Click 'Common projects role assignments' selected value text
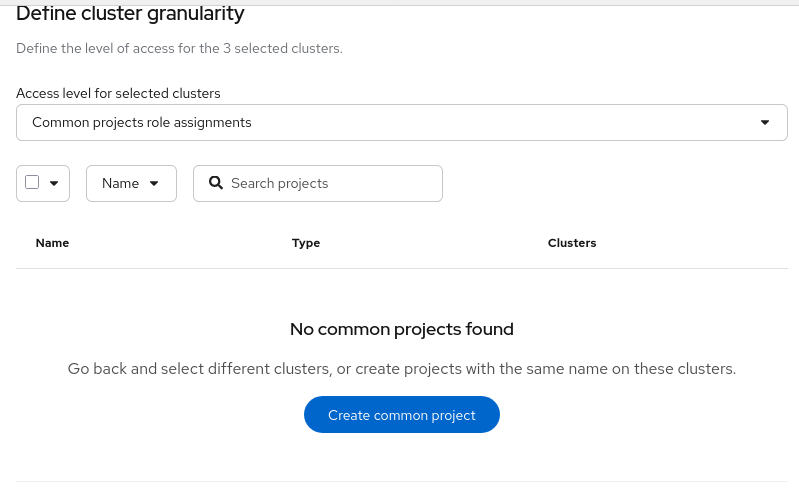Viewport: 799px width, 502px height. (142, 123)
